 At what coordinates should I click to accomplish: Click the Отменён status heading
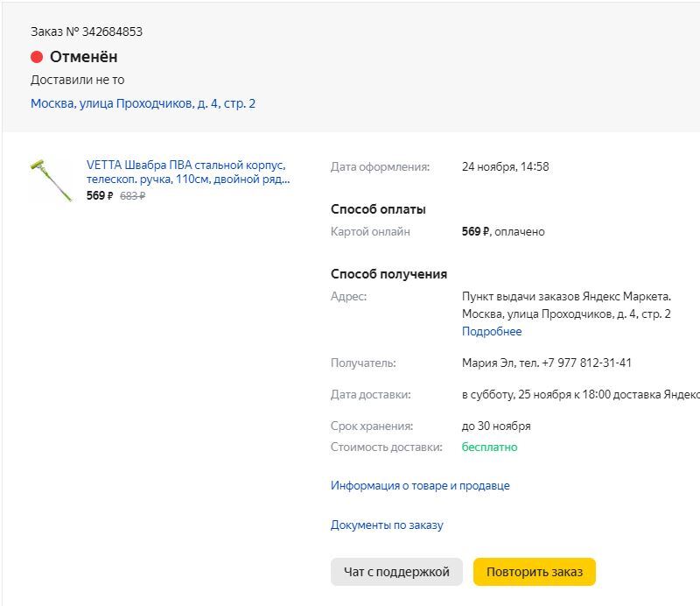pyautogui.click(x=83, y=57)
